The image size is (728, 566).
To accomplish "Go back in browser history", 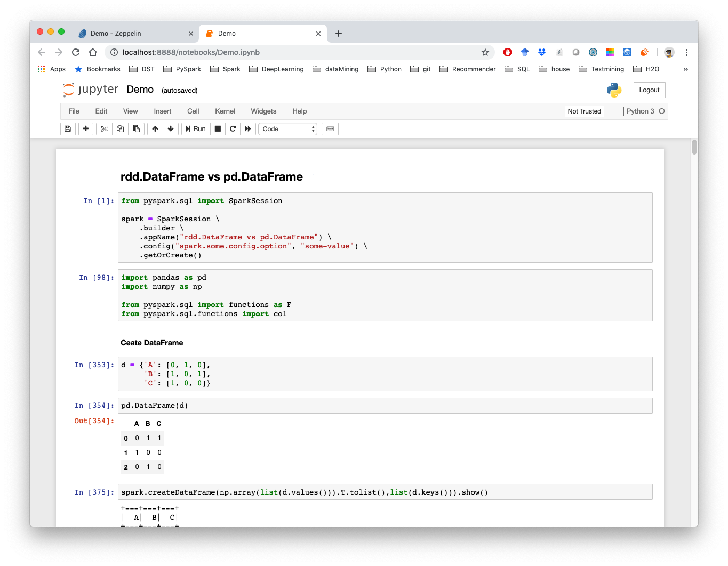I will 42,52.
